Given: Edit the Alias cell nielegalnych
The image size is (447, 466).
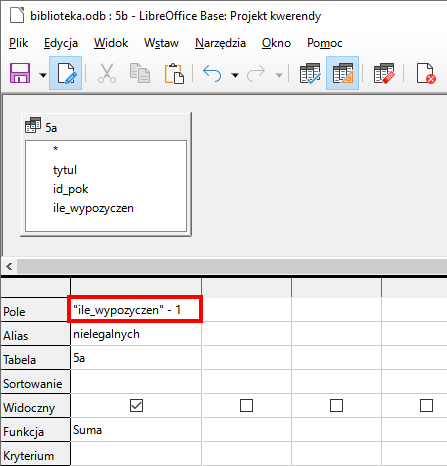Looking at the screenshot, I should click(136, 334).
